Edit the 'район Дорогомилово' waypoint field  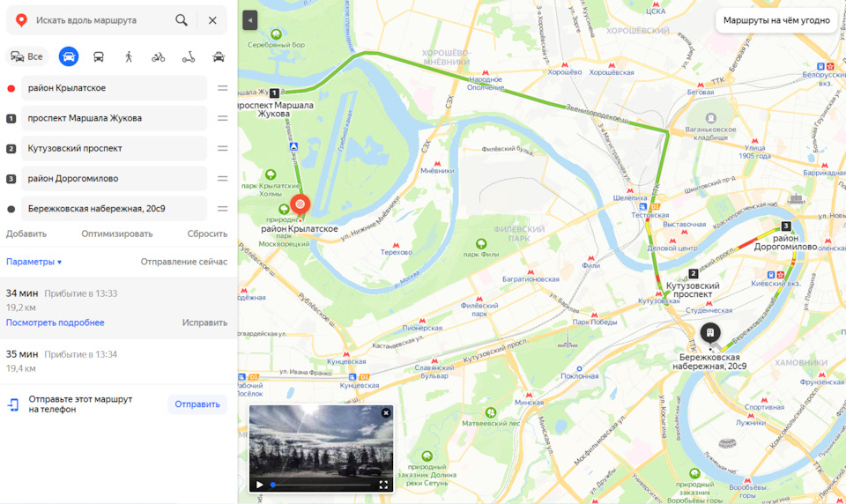[114, 179]
